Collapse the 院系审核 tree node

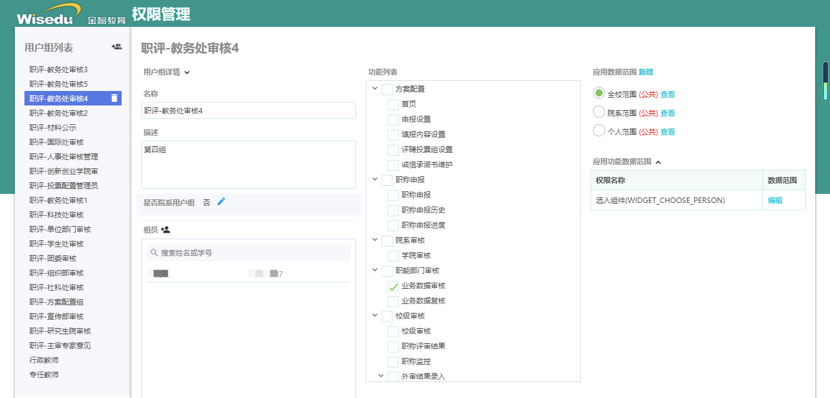point(375,240)
